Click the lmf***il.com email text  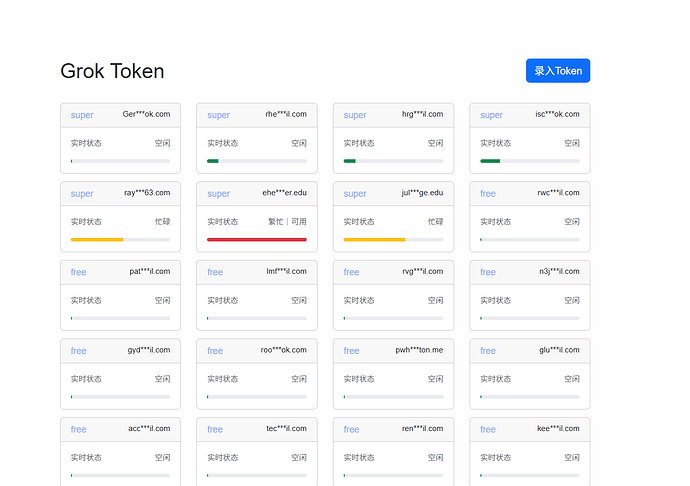(x=286, y=271)
